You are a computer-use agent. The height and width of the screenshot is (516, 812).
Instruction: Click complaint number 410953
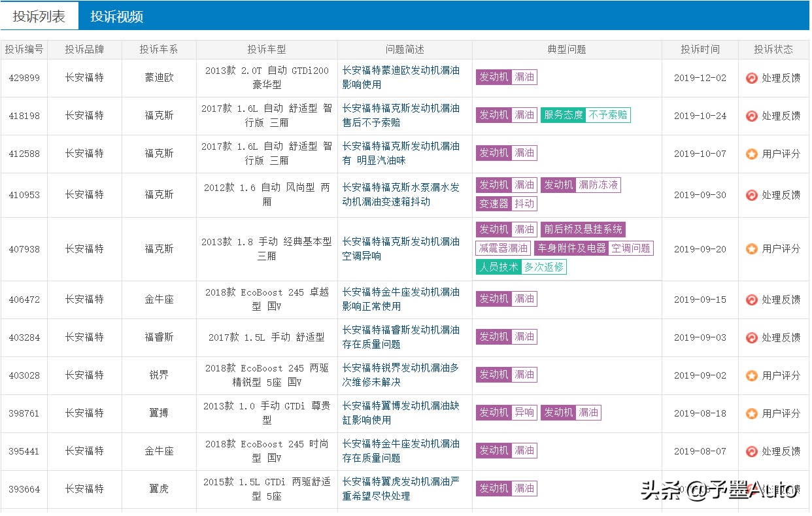pyautogui.click(x=24, y=195)
